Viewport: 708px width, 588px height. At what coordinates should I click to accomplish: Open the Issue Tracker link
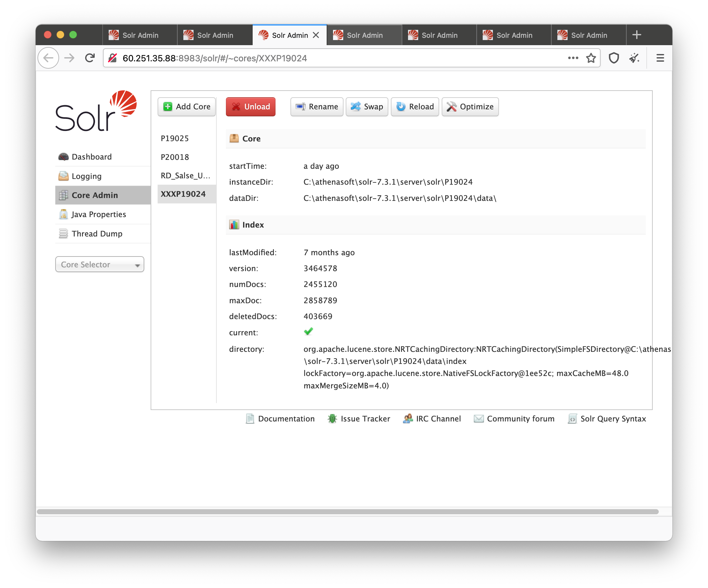coord(359,418)
